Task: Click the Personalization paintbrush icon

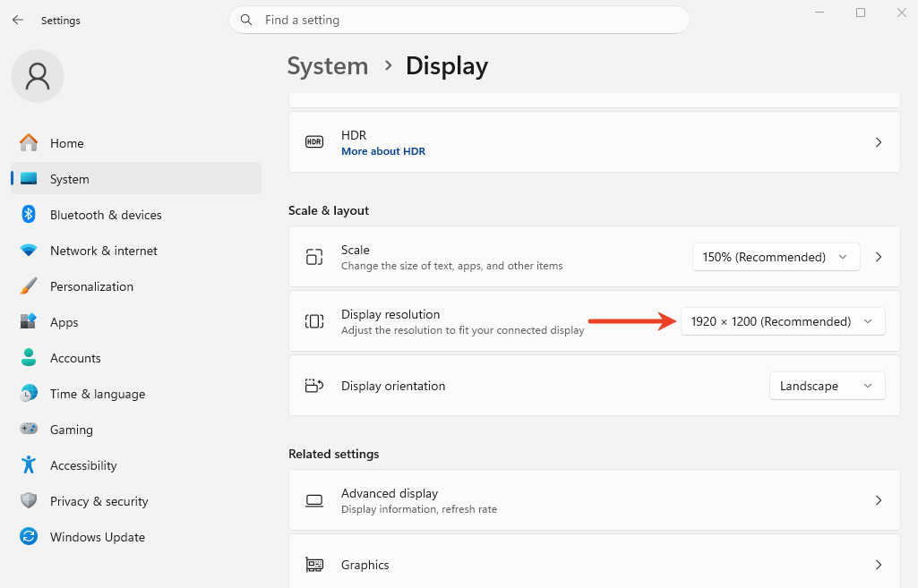Action: click(29, 286)
